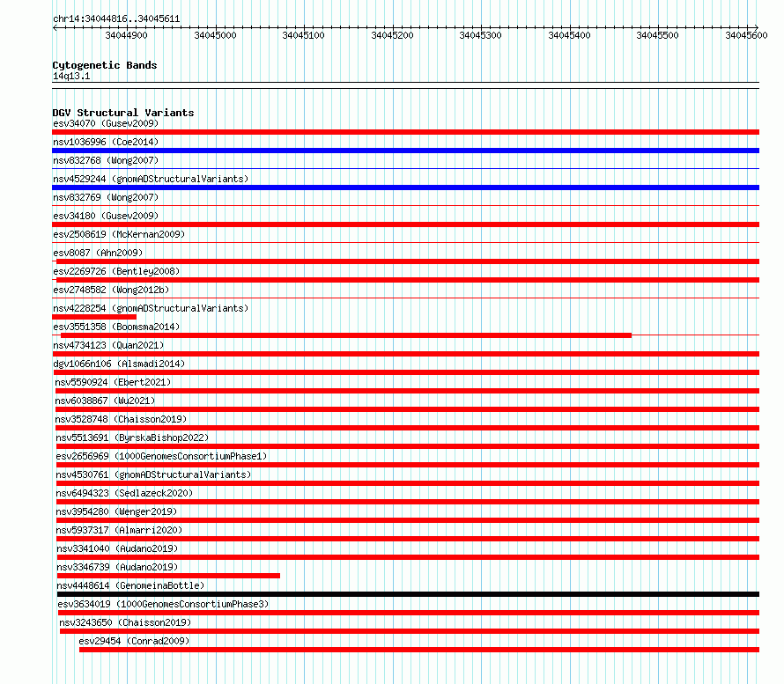The height and width of the screenshot is (684, 784).
Task: Click esv2656969 (1000GenomesConsortiumPhase1) label
Action: [x=161, y=456]
